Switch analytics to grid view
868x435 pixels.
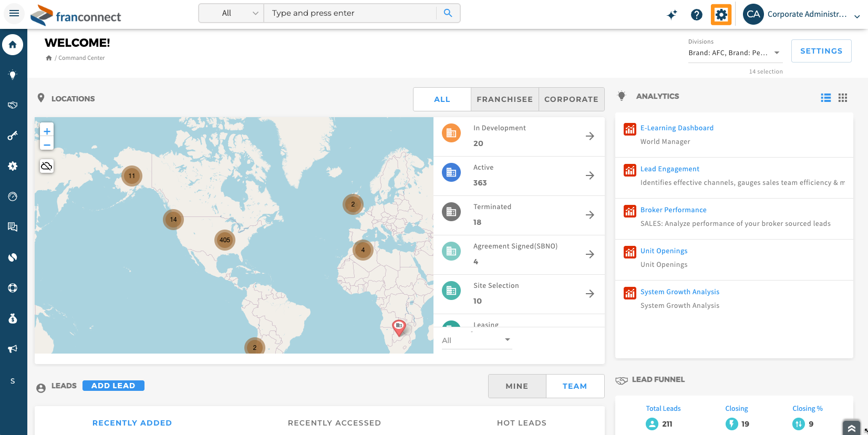coord(843,98)
